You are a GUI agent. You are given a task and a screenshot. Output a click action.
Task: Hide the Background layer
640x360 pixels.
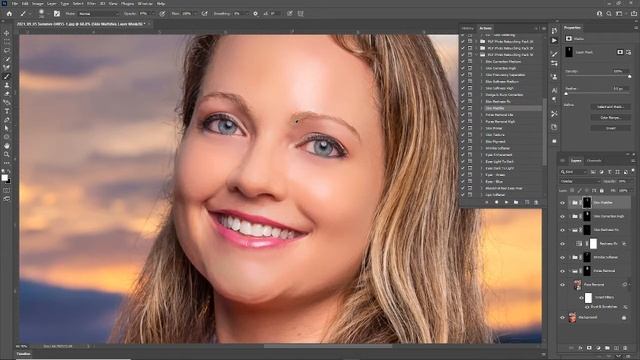click(562, 318)
